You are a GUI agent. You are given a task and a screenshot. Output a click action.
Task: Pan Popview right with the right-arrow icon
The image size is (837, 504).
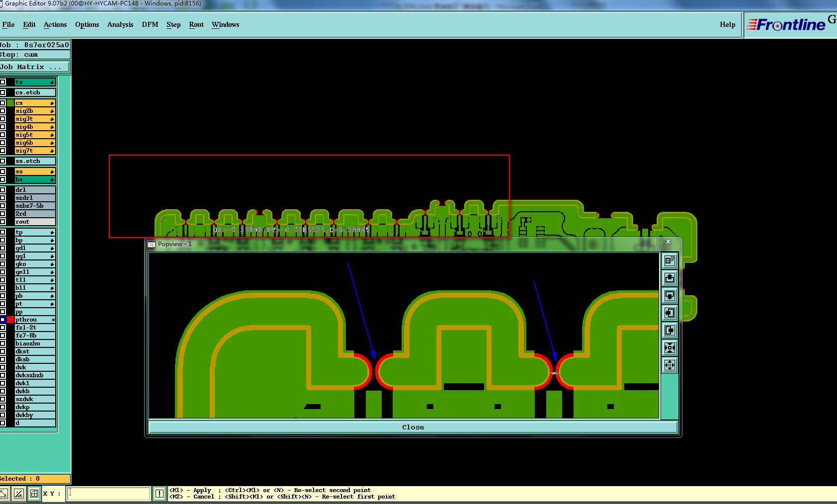coord(670,330)
